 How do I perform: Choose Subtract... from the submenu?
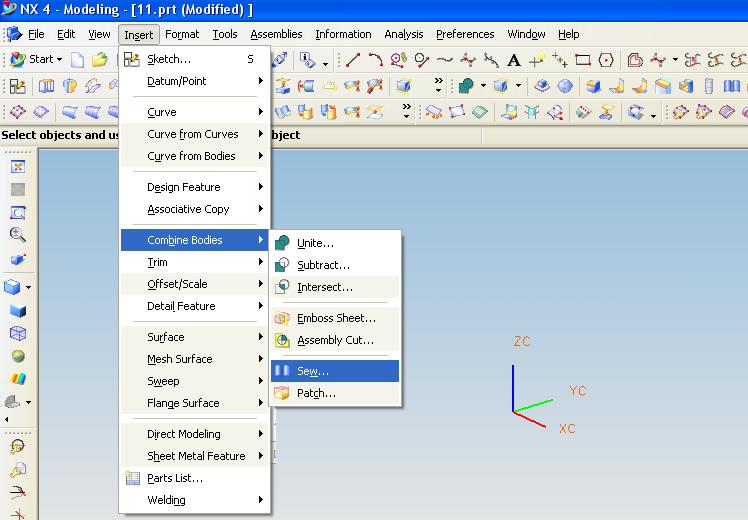335,265
